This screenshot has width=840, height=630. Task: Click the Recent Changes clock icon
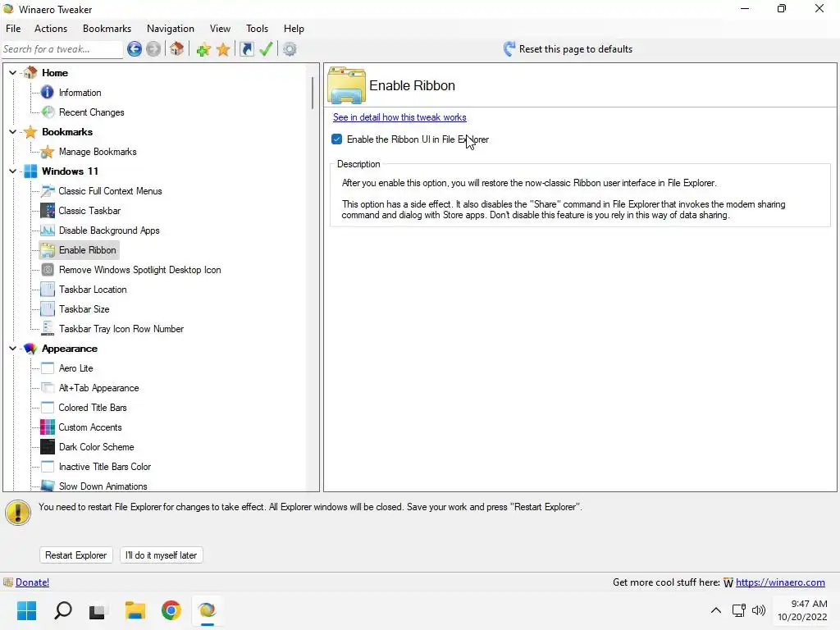pyautogui.click(x=47, y=112)
